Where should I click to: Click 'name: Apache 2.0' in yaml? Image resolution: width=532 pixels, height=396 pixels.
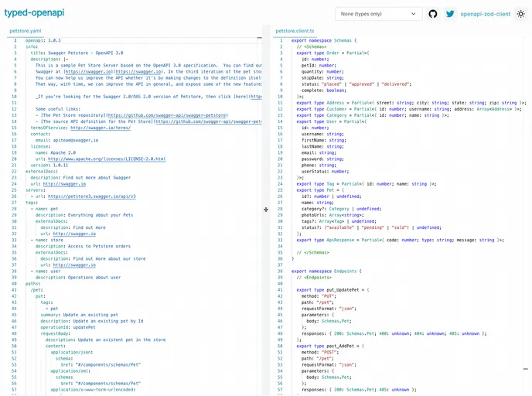(56, 152)
